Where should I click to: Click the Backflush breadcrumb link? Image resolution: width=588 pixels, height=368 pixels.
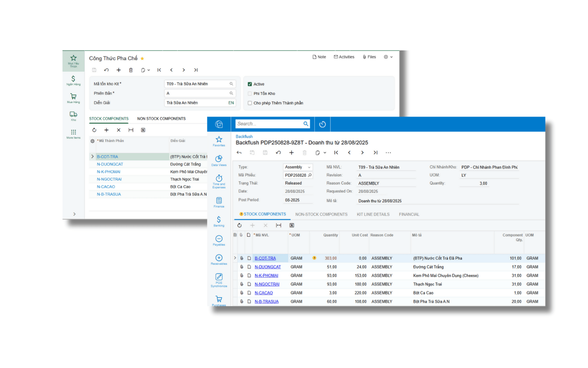coord(244,137)
